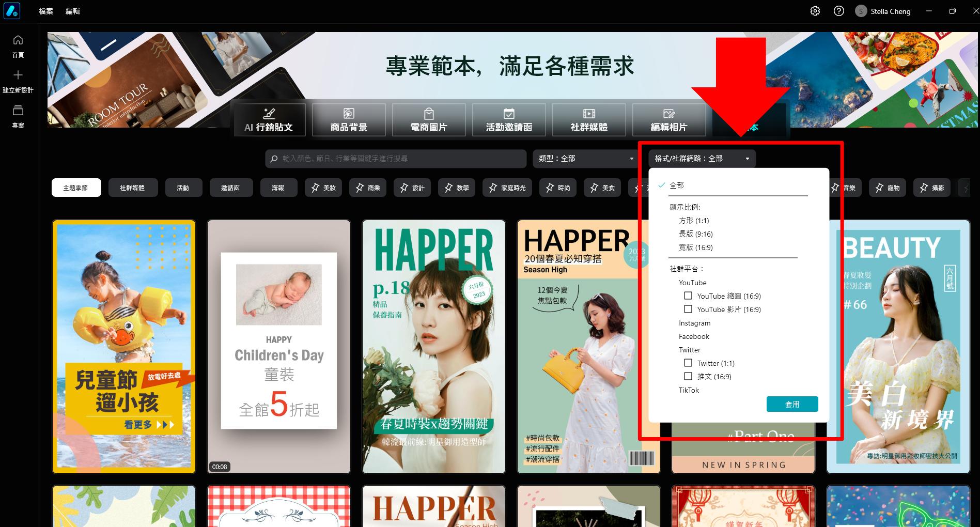Open the 社群媒體 banner tab with the film icon
The width and height of the screenshot is (980, 527).
point(589,120)
